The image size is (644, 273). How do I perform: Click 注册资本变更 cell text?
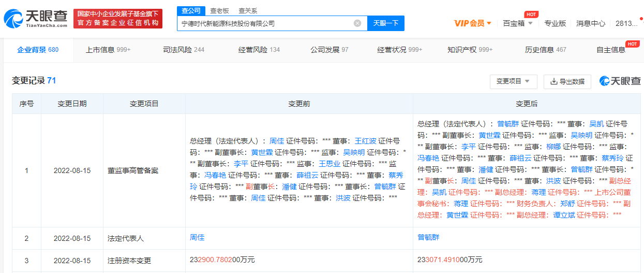[x=129, y=261]
